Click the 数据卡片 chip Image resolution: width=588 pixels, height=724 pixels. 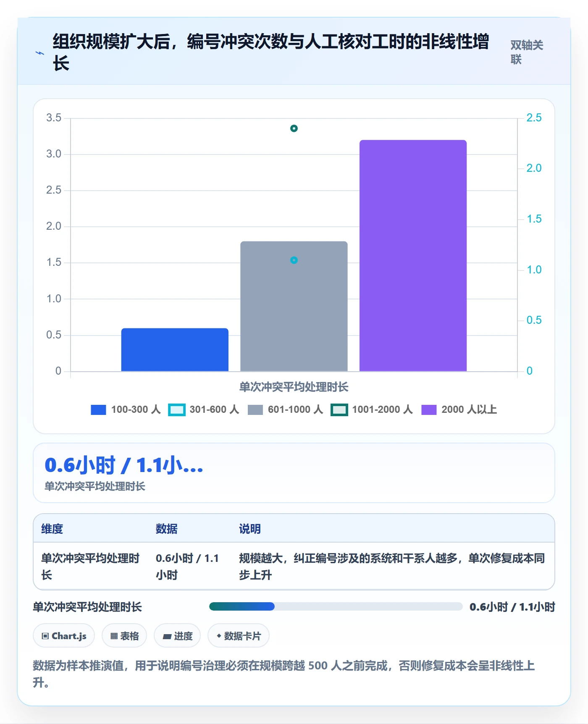click(x=239, y=636)
